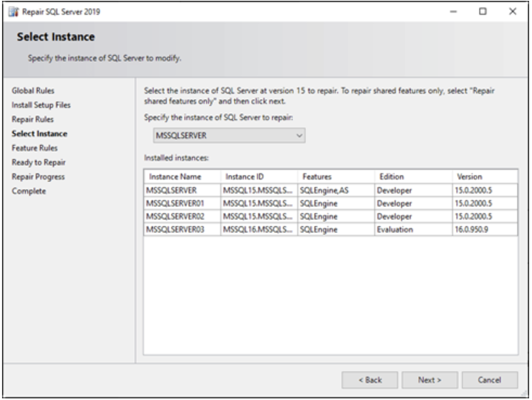
Task: Select the MSSQLSERVER row in the installed instances table
Action: coord(331,190)
